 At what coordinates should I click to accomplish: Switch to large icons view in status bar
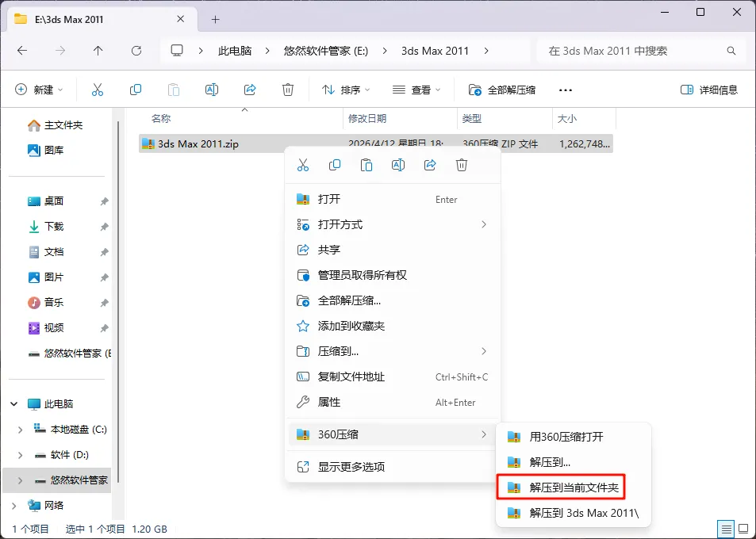tap(744, 529)
